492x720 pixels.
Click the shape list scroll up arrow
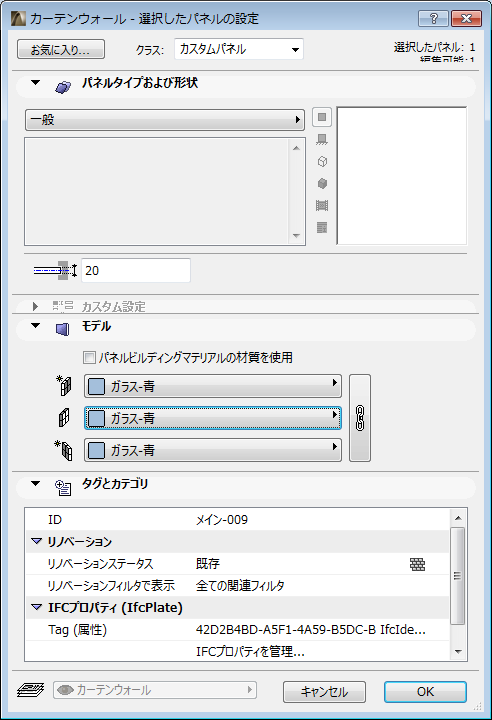tap(296, 148)
